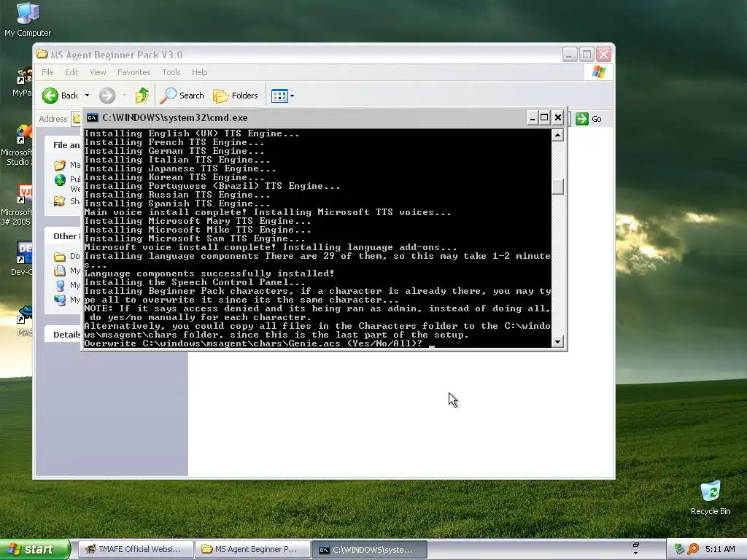The width and height of the screenshot is (747, 560).
Task: Open the Help menu
Action: (200, 72)
